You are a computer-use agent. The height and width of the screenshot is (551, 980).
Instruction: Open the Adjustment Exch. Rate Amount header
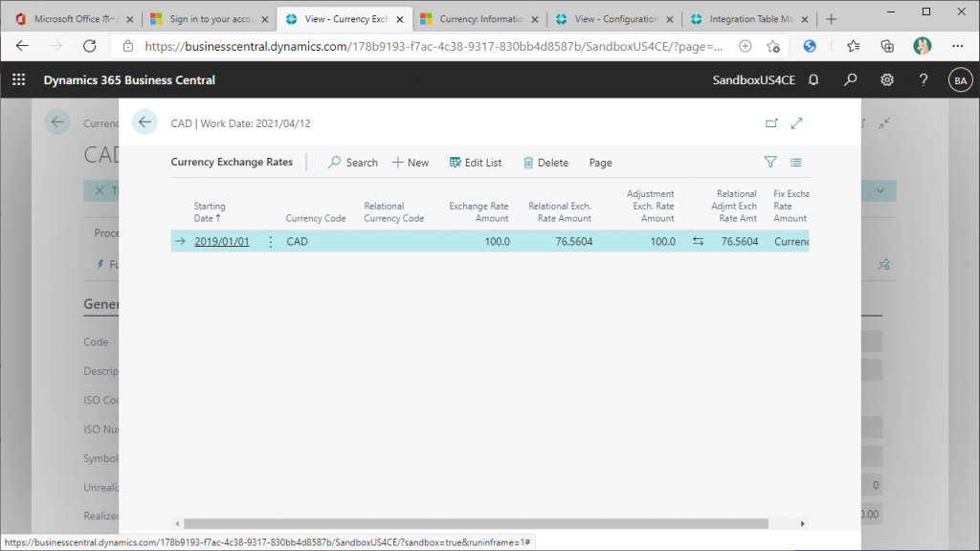(650, 207)
